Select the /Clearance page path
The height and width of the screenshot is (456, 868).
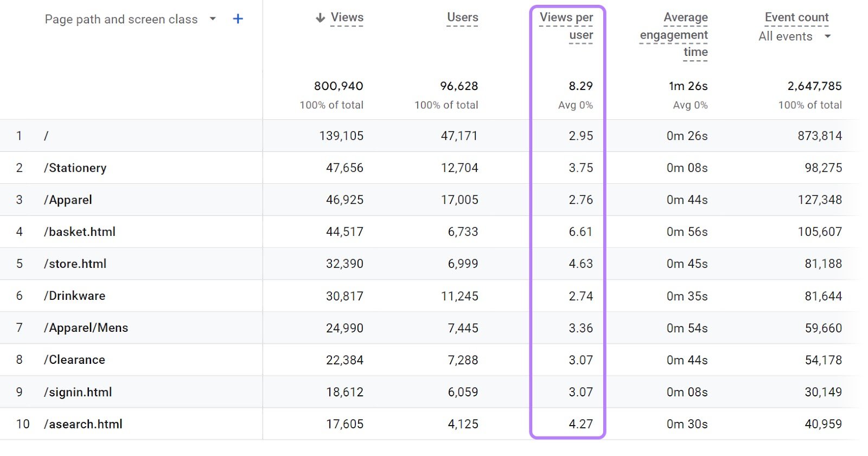coord(75,360)
